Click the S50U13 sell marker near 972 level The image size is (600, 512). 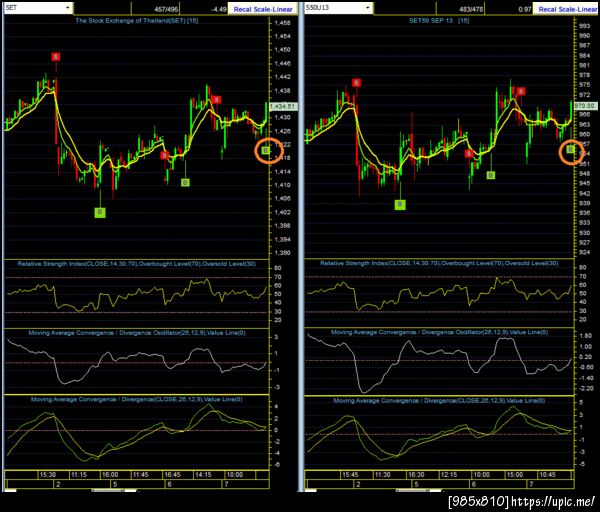(520, 91)
